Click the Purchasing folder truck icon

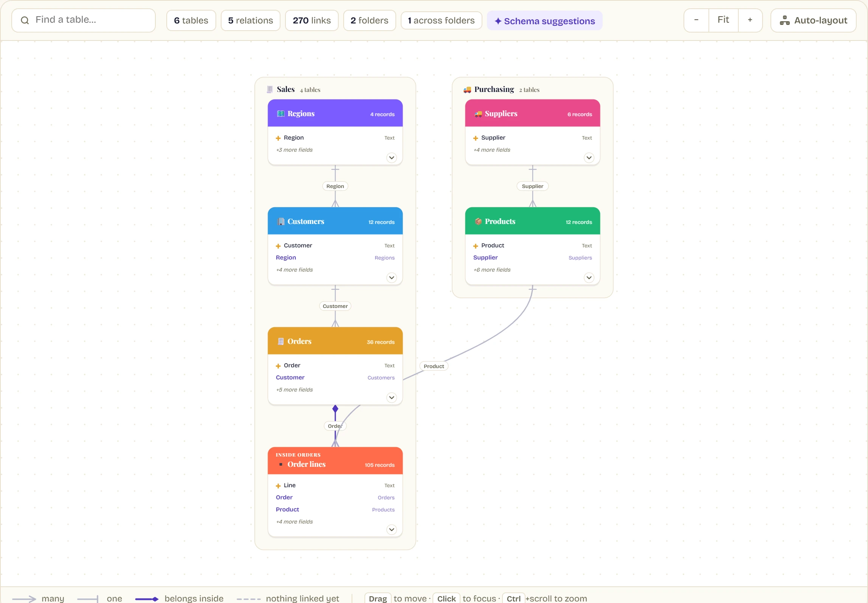point(467,90)
